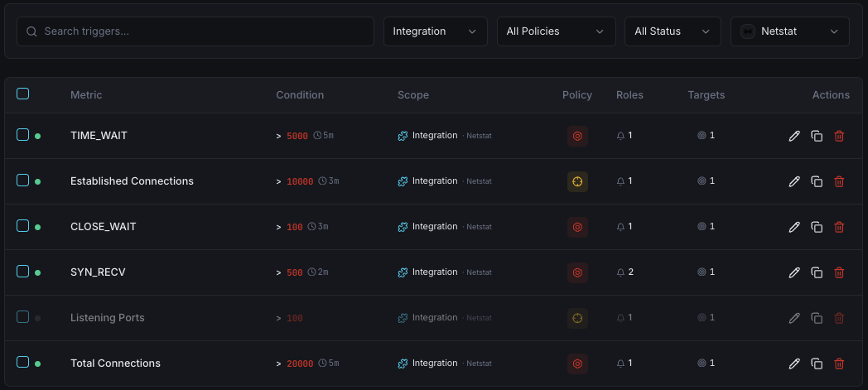This screenshot has height=390, width=868.
Task: Click the green status dot for TIME_WAIT
Action: pos(37,136)
